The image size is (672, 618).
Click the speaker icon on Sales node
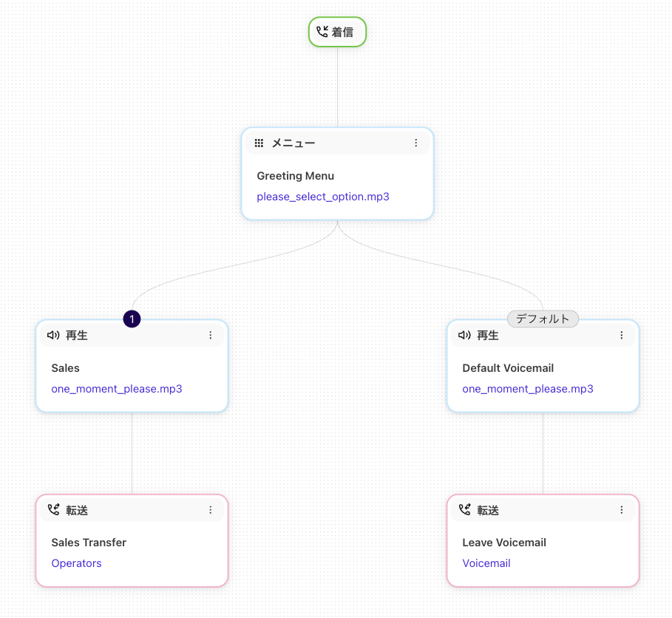53,335
